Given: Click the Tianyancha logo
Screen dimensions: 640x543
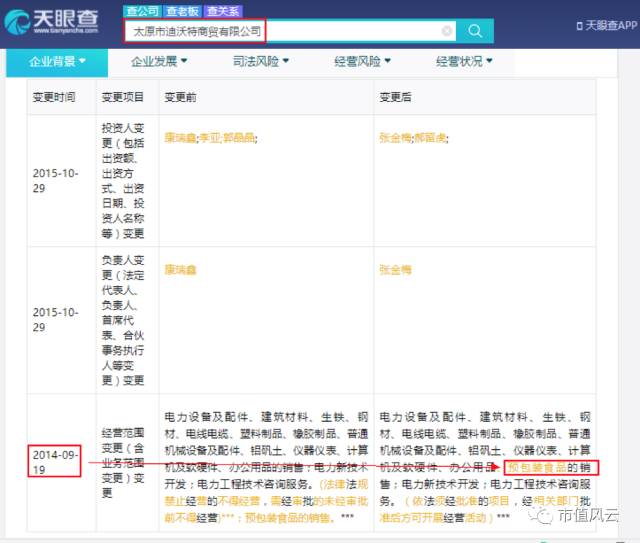Looking at the screenshot, I should tap(52, 21).
